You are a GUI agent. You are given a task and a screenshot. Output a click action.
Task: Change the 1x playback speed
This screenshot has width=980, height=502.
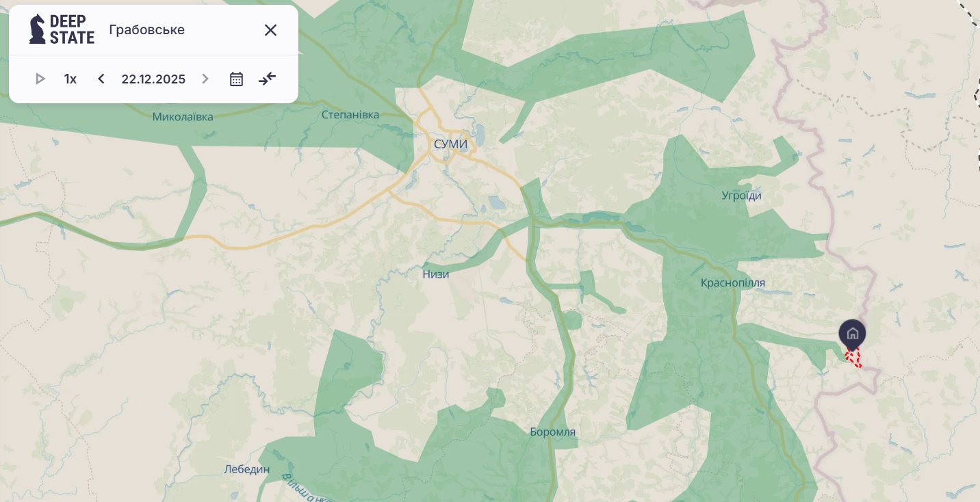tap(70, 79)
